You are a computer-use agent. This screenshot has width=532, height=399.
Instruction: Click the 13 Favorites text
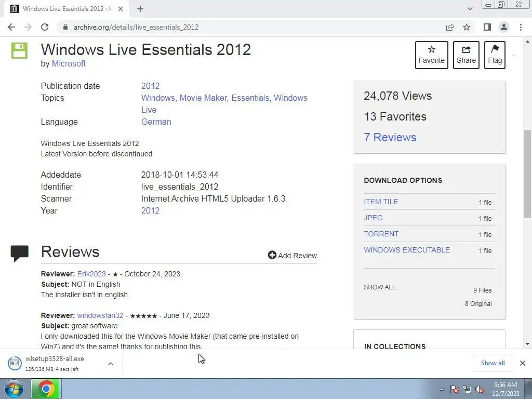point(395,116)
